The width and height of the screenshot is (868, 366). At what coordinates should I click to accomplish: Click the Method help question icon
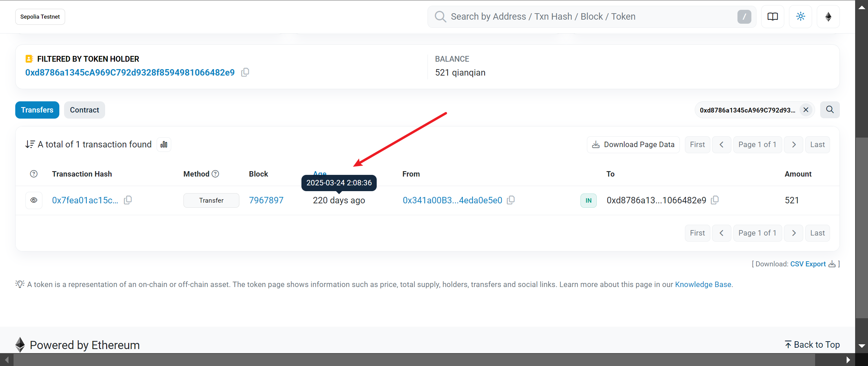click(215, 174)
